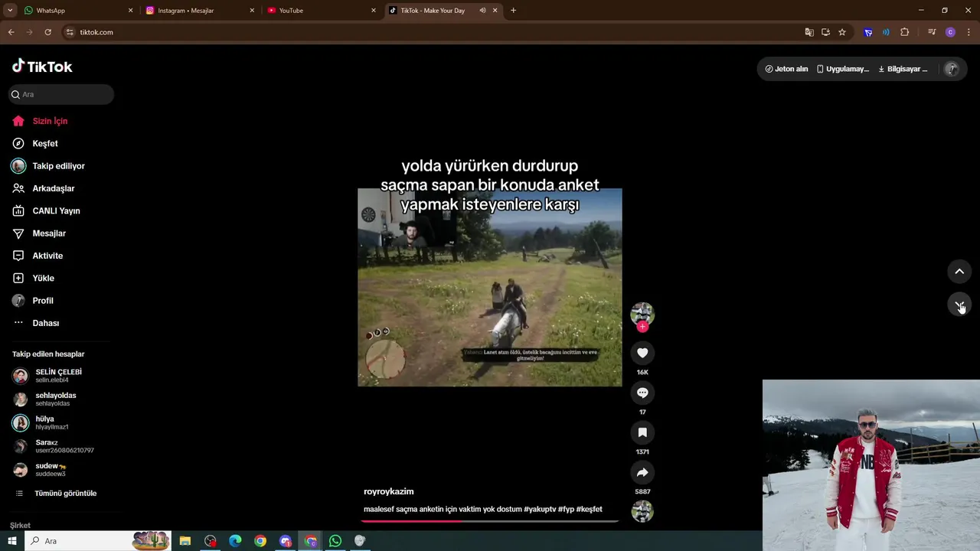Click Bilgisayar... desktop app download button

click(x=903, y=69)
